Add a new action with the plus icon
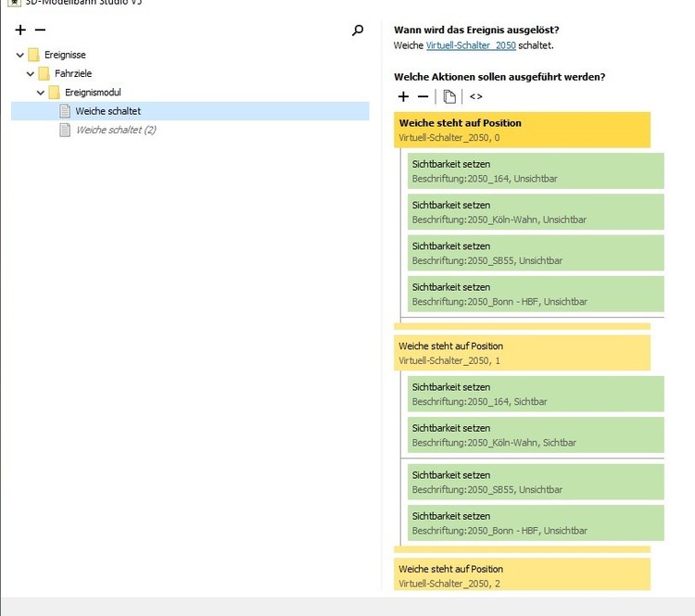 tap(403, 96)
